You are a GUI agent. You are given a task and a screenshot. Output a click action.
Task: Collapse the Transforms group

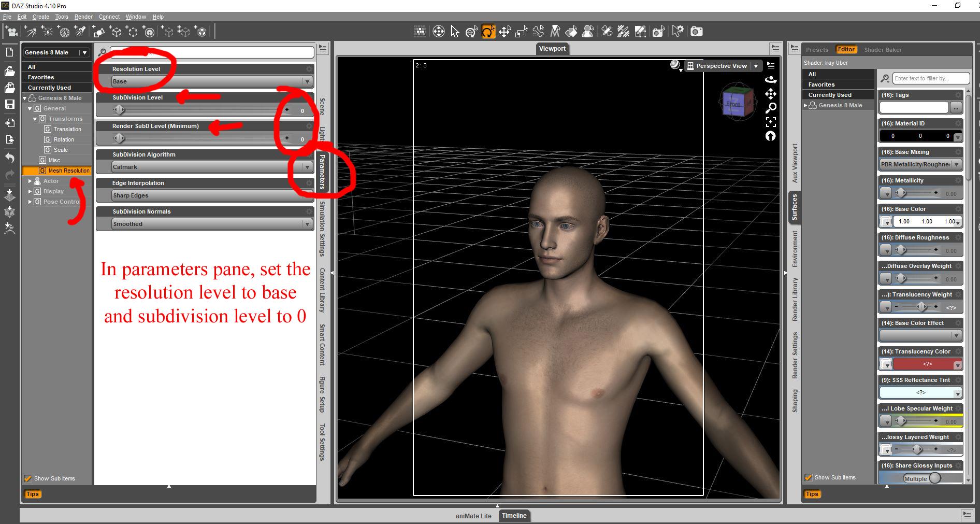tap(35, 119)
